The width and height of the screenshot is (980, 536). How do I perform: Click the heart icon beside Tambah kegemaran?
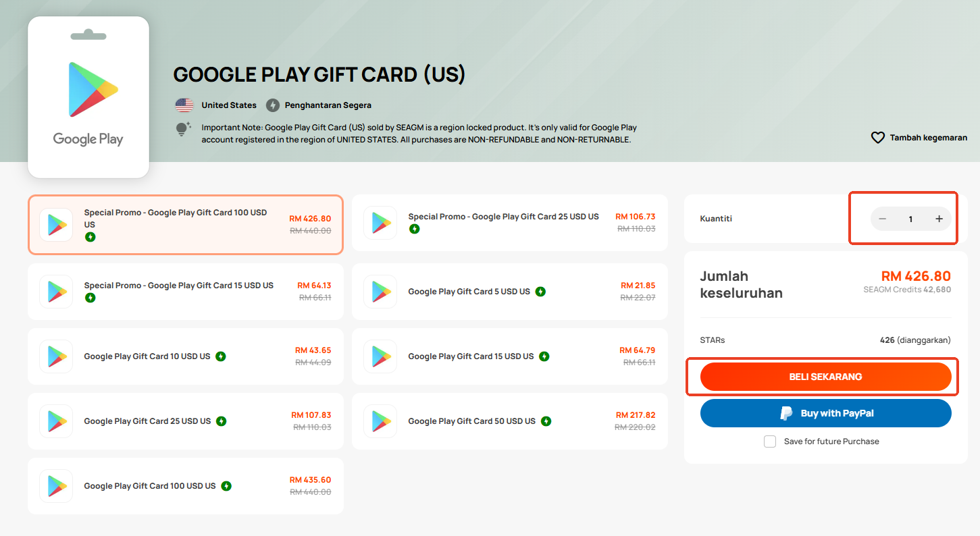pyautogui.click(x=877, y=138)
